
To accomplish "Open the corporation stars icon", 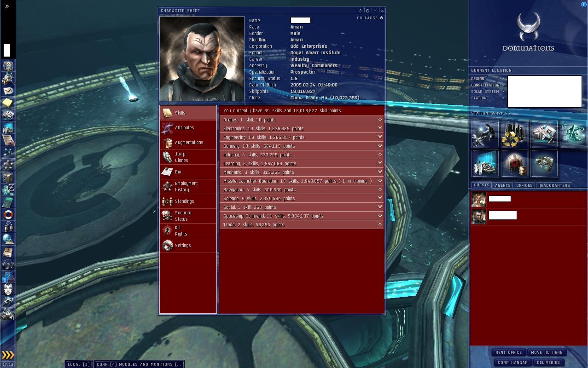I will (x=8, y=165).
